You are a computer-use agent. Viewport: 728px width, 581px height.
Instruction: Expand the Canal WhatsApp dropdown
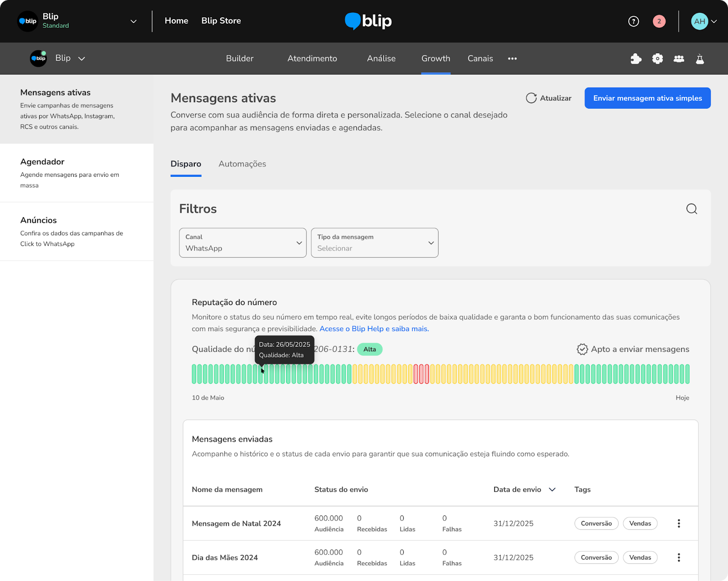(243, 243)
